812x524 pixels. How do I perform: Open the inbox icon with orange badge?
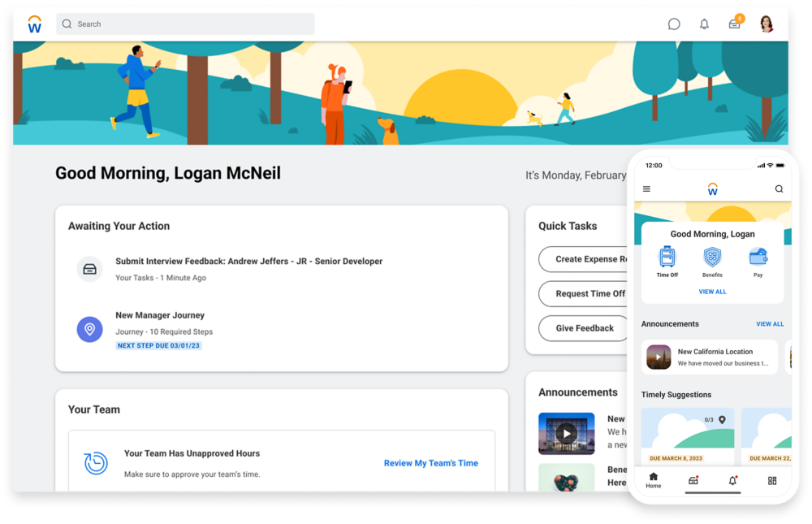pos(735,24)
